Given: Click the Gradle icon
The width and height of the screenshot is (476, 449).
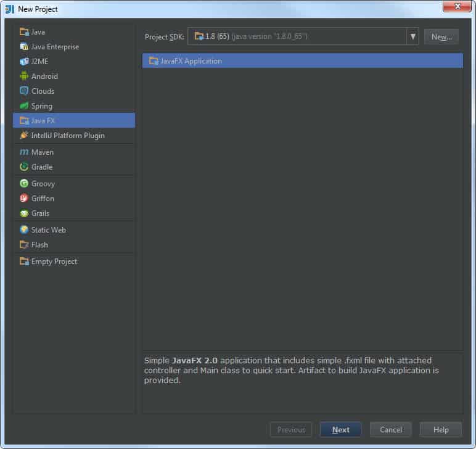Looking at the screenshot, I should click(24, 167).
